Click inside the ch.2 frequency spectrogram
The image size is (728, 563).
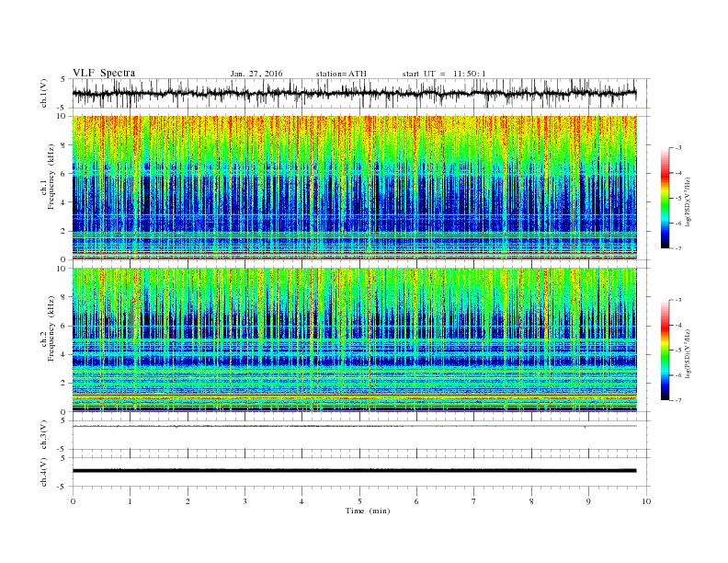click(x=355, y=340)
